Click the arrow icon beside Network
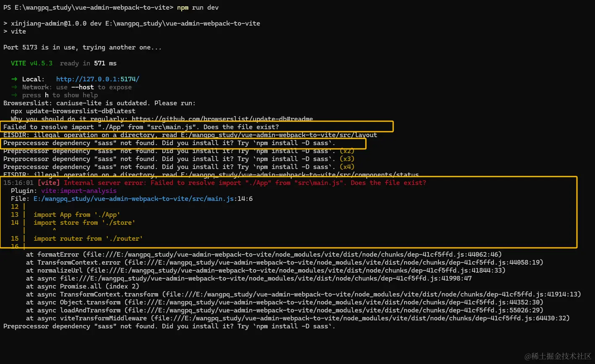The width and height of the screenshot is (595, 364). [14, 87]
